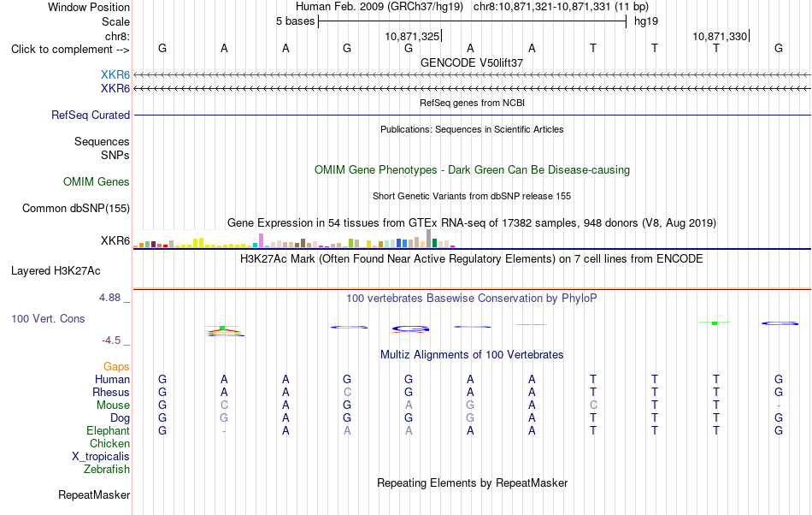Screen dimensions: 812x515
Task: Click the gap dash in the Elephant row
Action: (224, 431)
